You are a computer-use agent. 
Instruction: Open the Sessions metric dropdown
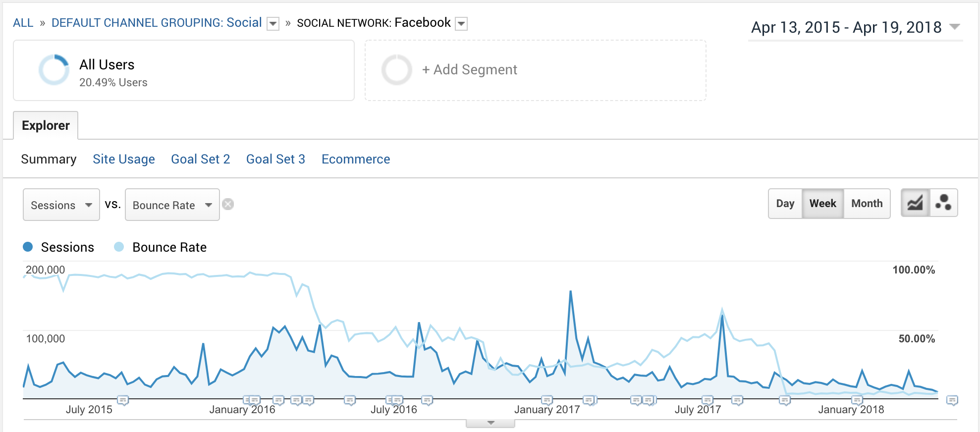[61, 205]
